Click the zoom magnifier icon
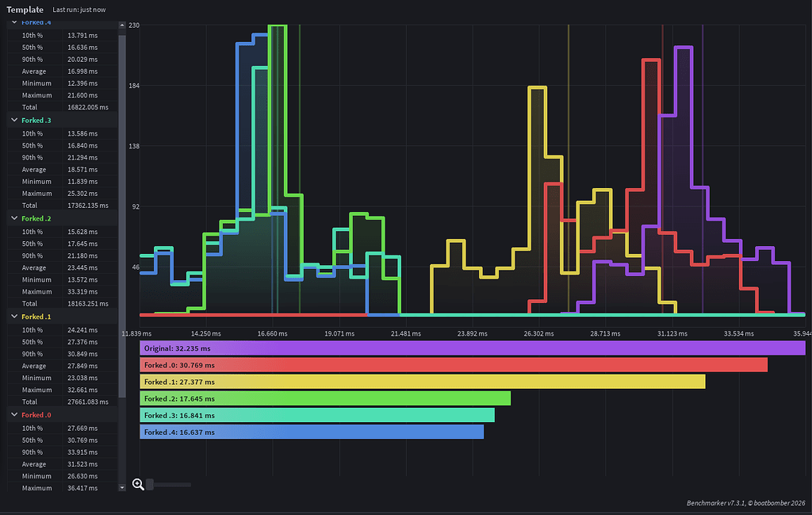 tap(138, 484)
